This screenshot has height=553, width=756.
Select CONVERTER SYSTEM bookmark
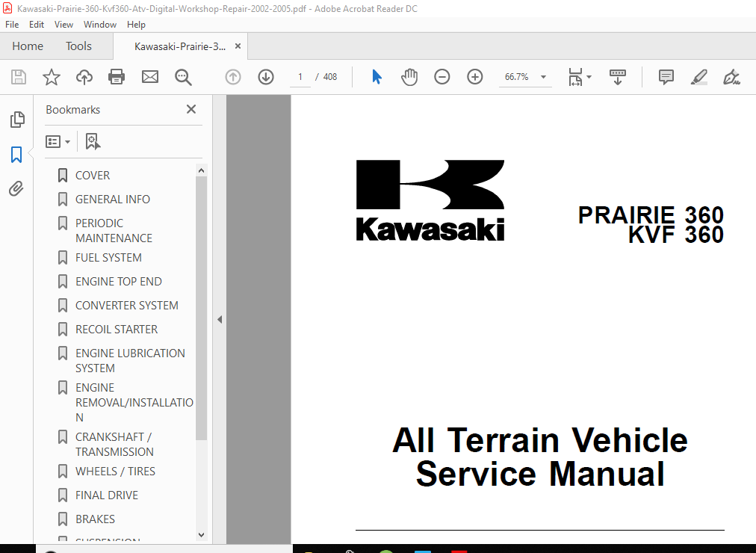point(127,305)
